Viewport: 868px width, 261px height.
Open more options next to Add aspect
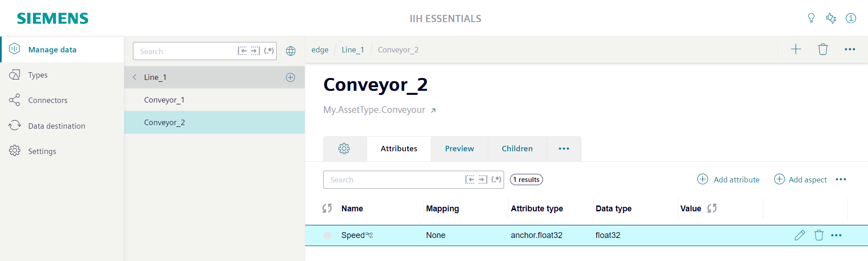pyautogui.click(x=841, y=179)
